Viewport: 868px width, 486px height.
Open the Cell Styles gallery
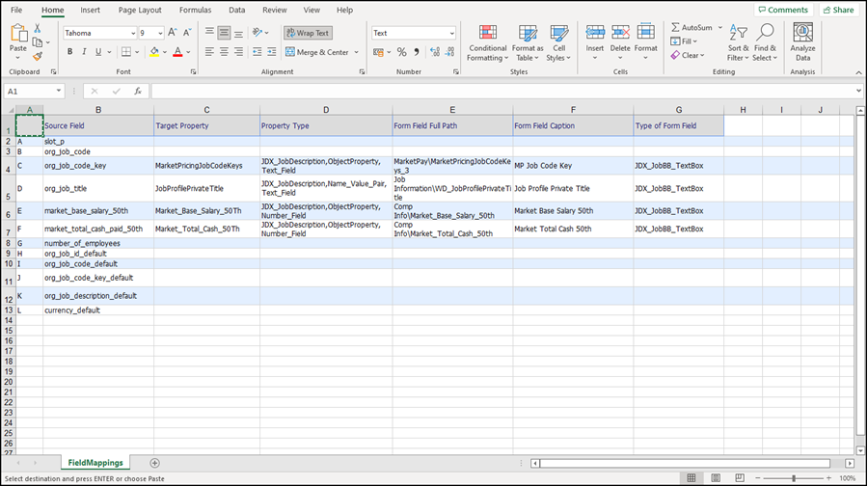(558, 42)
